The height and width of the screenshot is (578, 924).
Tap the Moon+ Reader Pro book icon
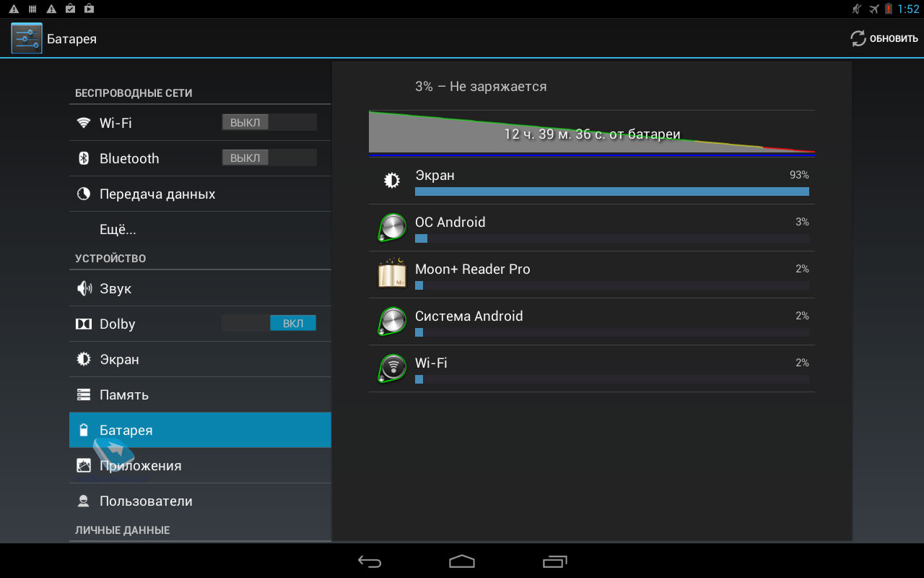coord(392,274)
